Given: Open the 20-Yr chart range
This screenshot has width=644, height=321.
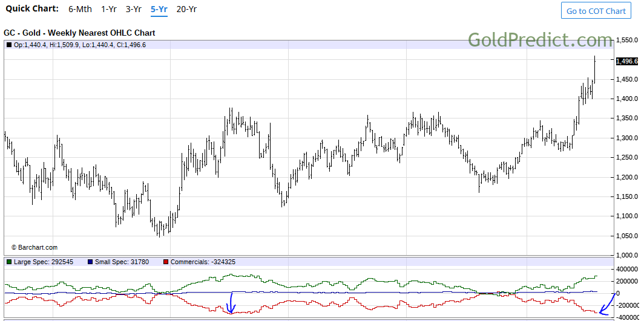Looking at the screenshot, I should pyautogui.click(x=186, y=9).
